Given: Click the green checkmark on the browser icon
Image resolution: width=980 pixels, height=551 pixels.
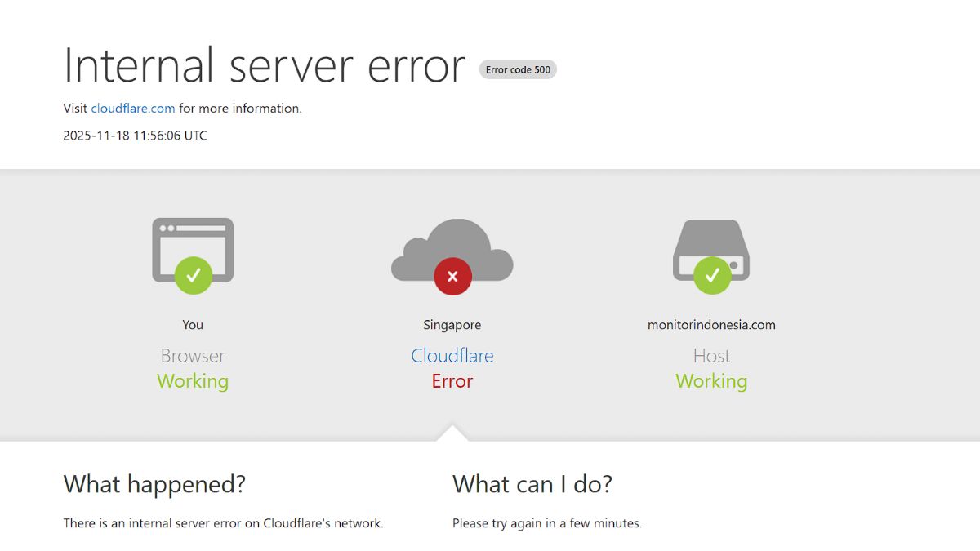Looking at the screenshot, I should (194, 275).
